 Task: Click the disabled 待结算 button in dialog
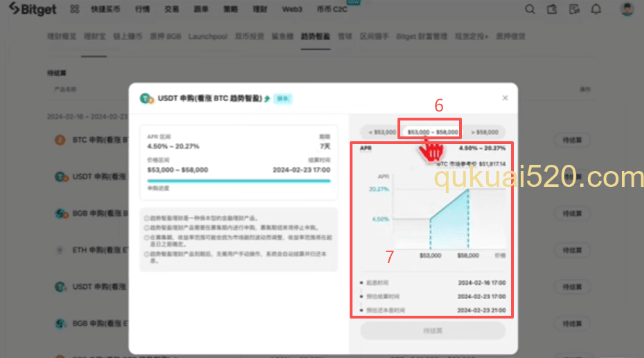433,330
